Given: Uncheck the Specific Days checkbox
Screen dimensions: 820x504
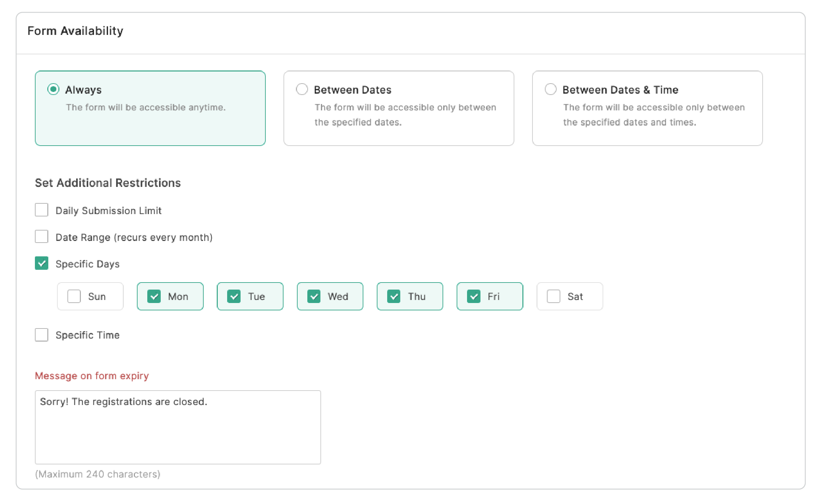Looking at the screenshot, I should [42, 263].
